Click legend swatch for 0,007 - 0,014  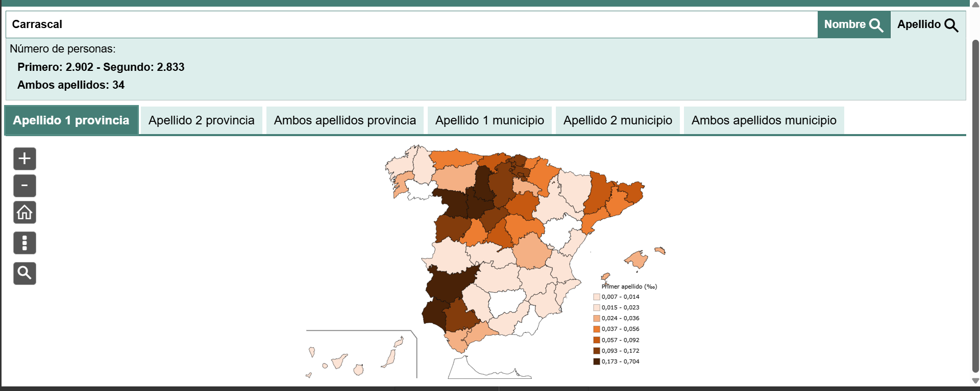point(596,297)
